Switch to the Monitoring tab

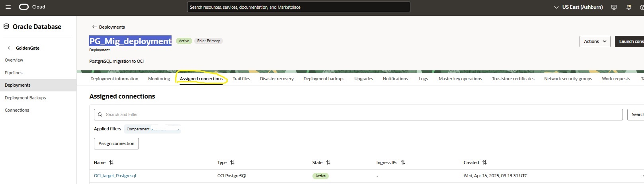click(159, 79)
